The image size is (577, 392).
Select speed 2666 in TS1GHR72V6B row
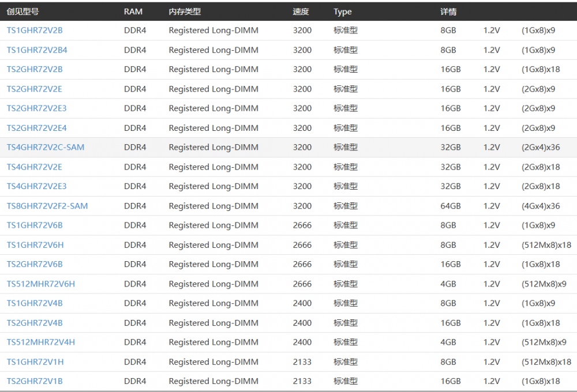coord(302,225)
